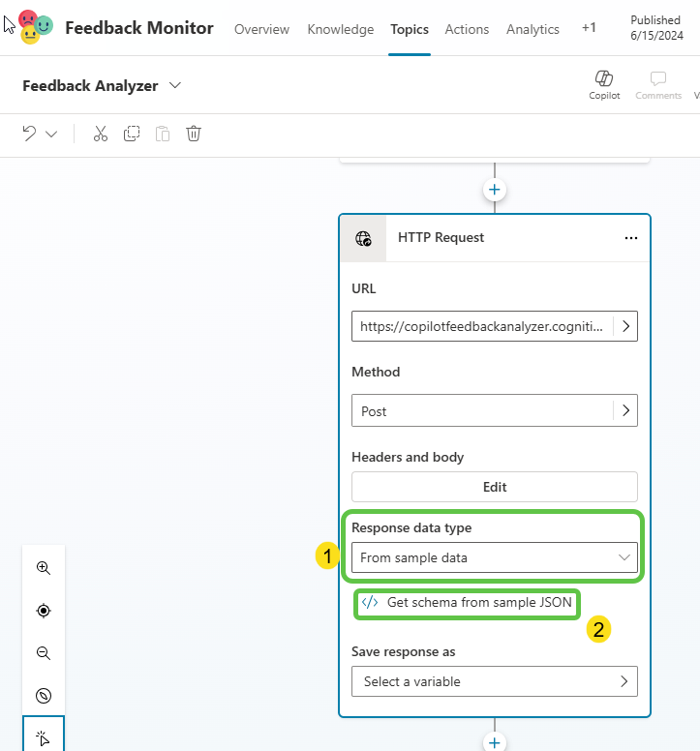Expand the undo history dropdown arrow
Viewport: 700px width, 751px height.
click(52, 134)
